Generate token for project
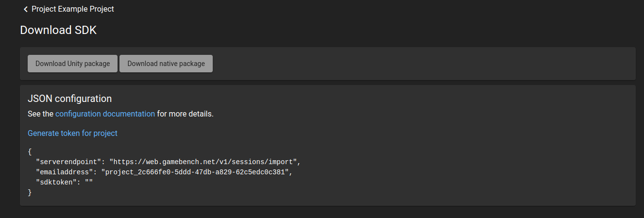 tap(72, 133)
